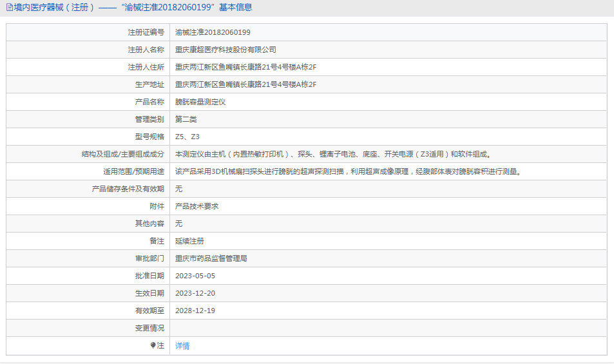This screenshot has width=614, height=364.
Task: Select the expiry date 2028-12-19
Action: [195, 311]
